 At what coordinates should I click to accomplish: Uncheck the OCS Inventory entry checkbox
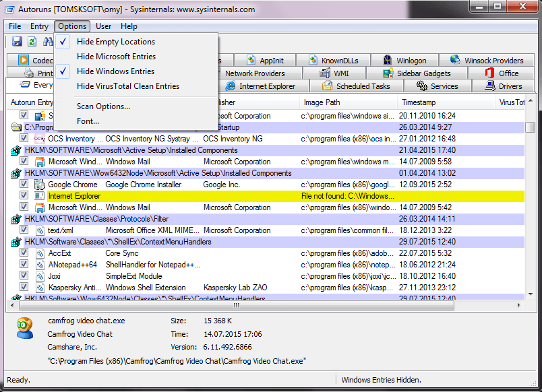[24, 138]
